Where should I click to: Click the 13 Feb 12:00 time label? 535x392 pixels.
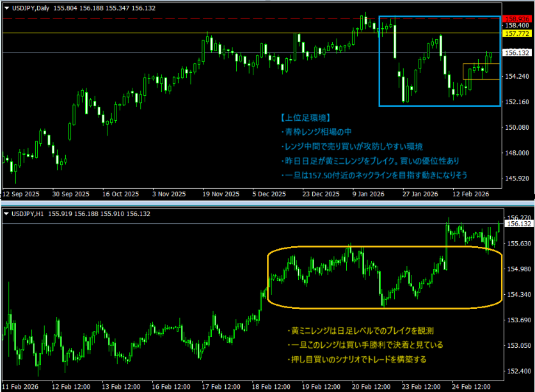point(121,387)
